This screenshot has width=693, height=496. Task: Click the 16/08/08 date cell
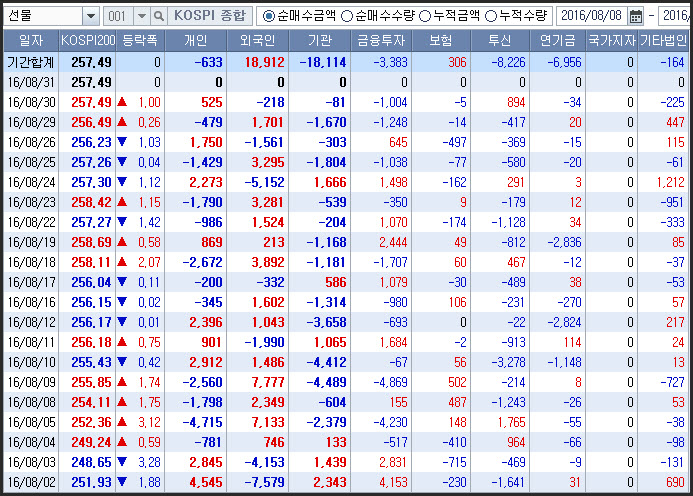31,402
